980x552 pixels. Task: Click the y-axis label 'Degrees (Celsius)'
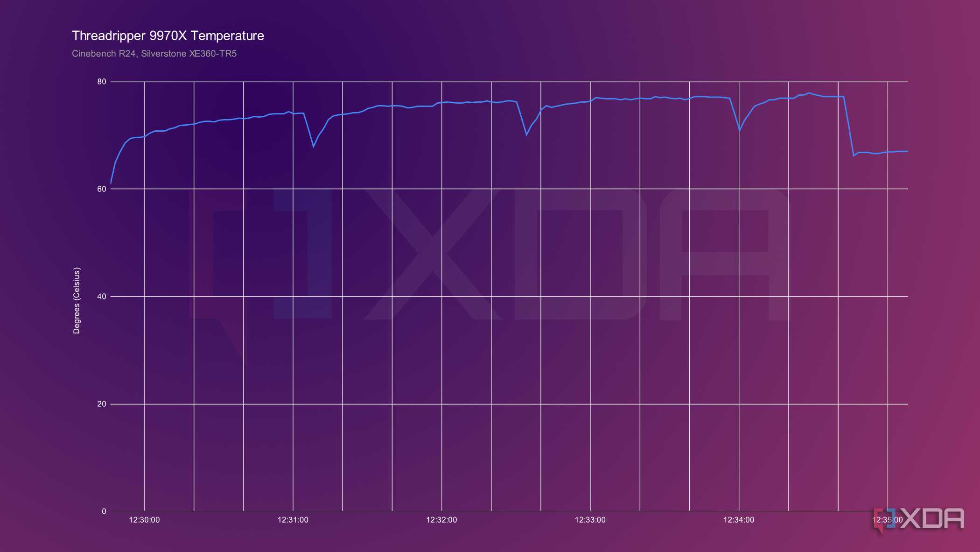tap(77, 300)
